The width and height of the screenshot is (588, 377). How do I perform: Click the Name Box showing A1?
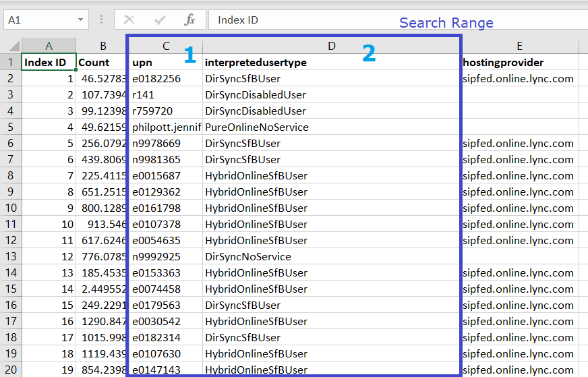click(46, 20)
